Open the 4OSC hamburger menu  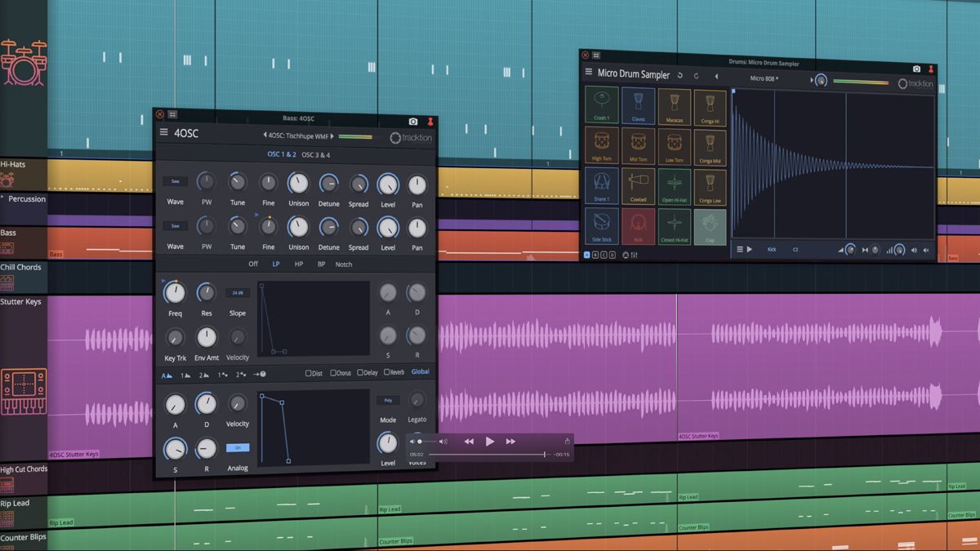(x=164, y=132)
